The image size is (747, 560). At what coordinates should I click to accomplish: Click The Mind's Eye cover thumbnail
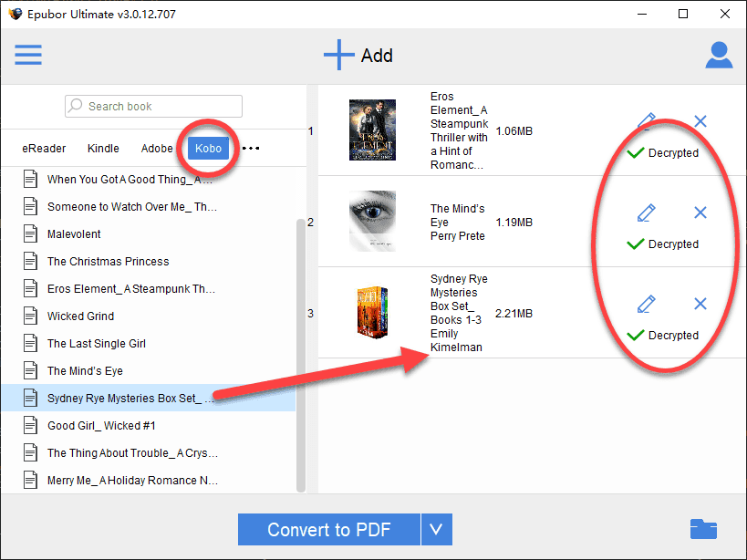point(372,221)
